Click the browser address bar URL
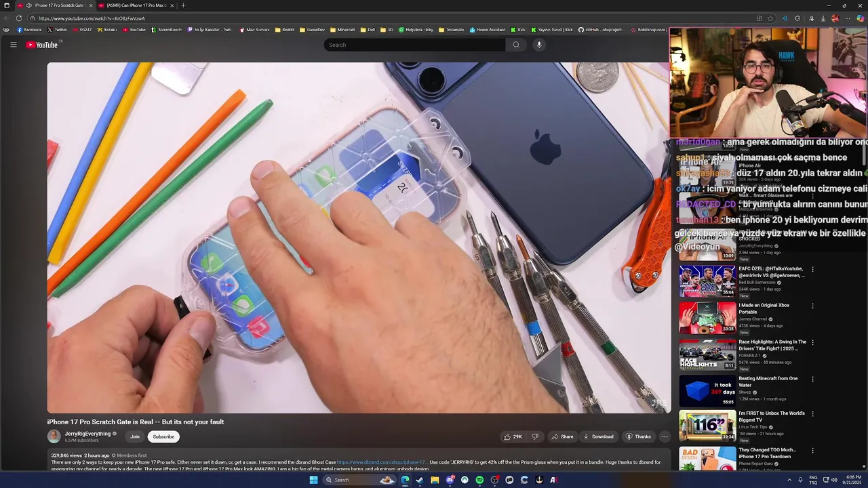868x488 pixels. pos(92,18)
